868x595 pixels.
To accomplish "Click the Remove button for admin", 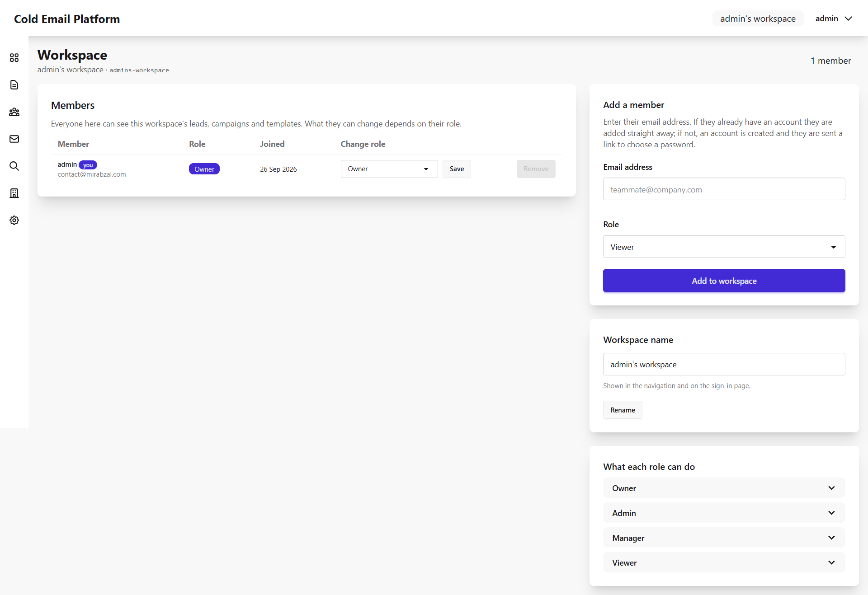I will (x=536, y=169).
